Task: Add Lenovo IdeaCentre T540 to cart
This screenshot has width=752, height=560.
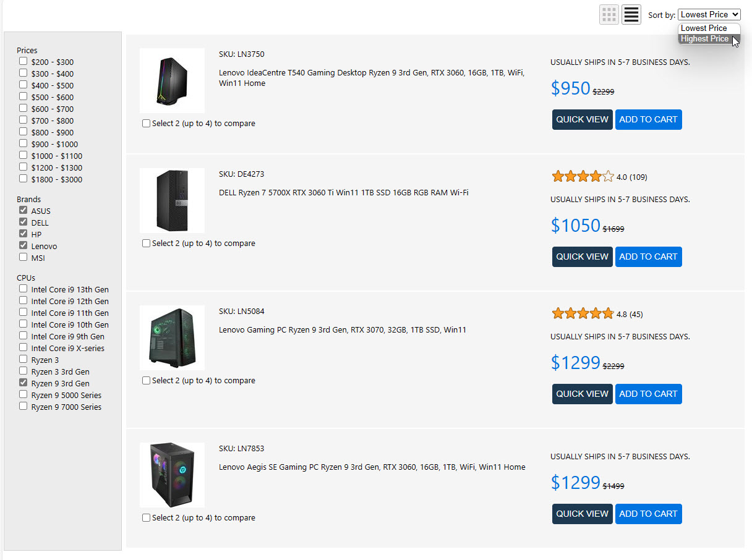Action: [648, 120]
